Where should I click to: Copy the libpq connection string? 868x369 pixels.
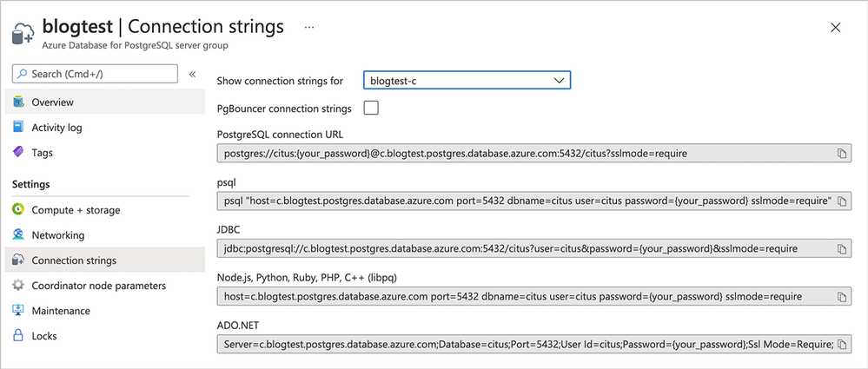tap(841, 297)
